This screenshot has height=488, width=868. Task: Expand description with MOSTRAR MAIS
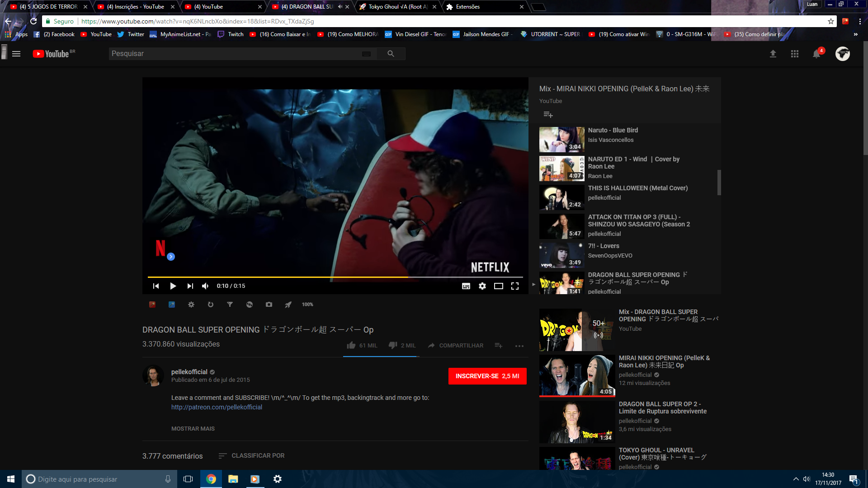pos(193,428)
